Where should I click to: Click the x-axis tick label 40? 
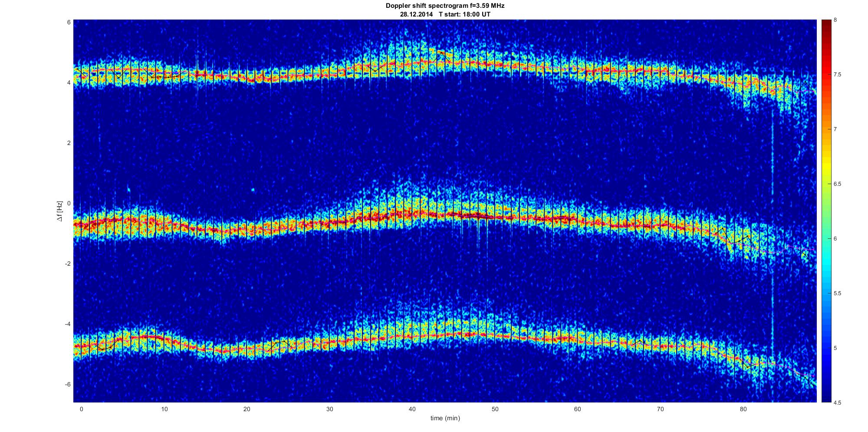tap(412, 409)
